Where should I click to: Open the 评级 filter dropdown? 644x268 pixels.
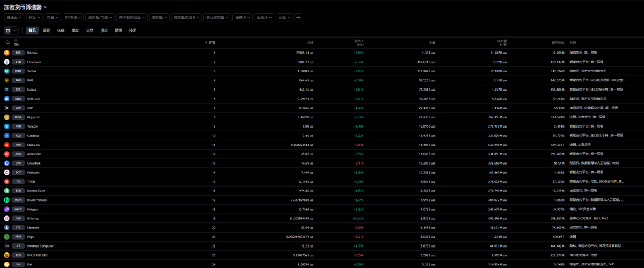(x=34, y=18)
